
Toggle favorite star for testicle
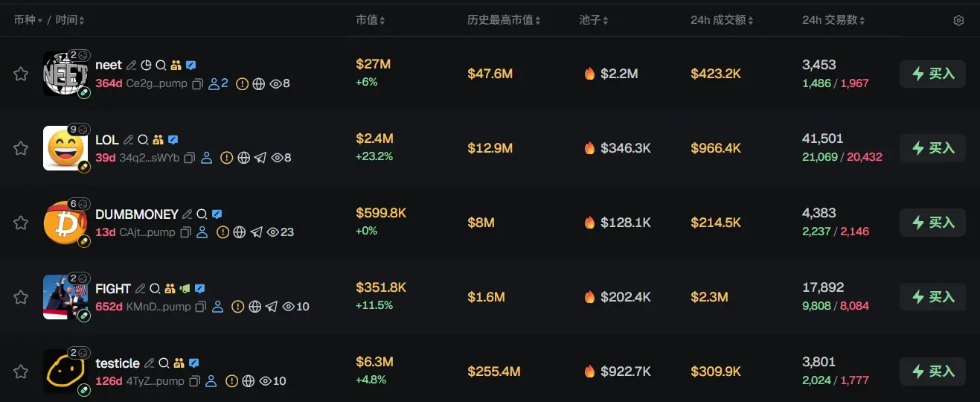click(x=21, y=371)
